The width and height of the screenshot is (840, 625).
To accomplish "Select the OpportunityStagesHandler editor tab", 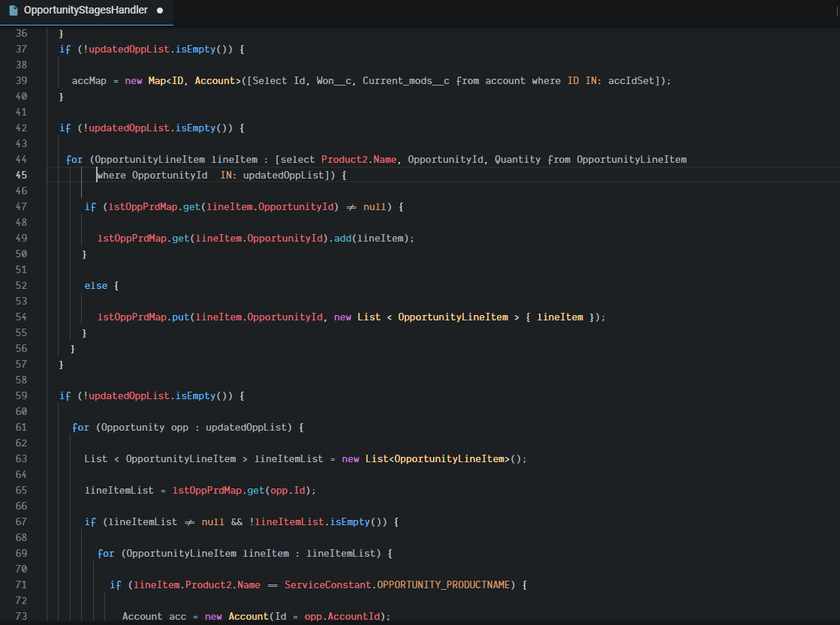I will (x=85, y=11).
